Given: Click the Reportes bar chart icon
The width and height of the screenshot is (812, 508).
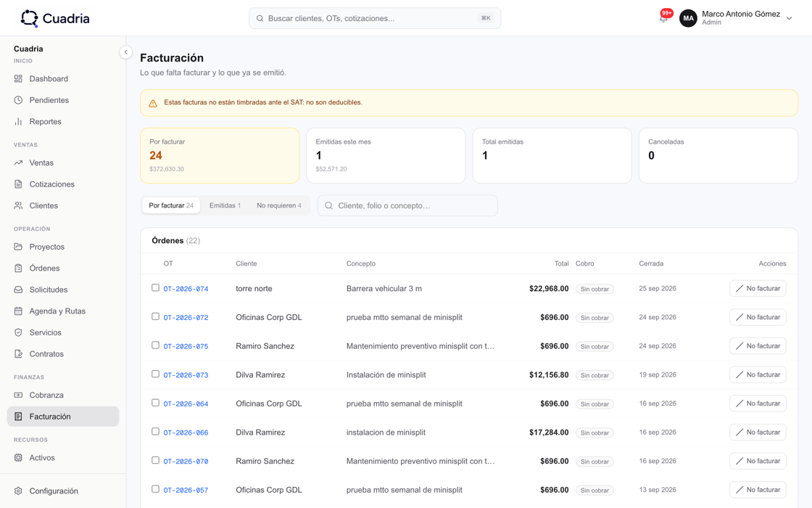Looking at the screenshot, I should tap(18, 121).
